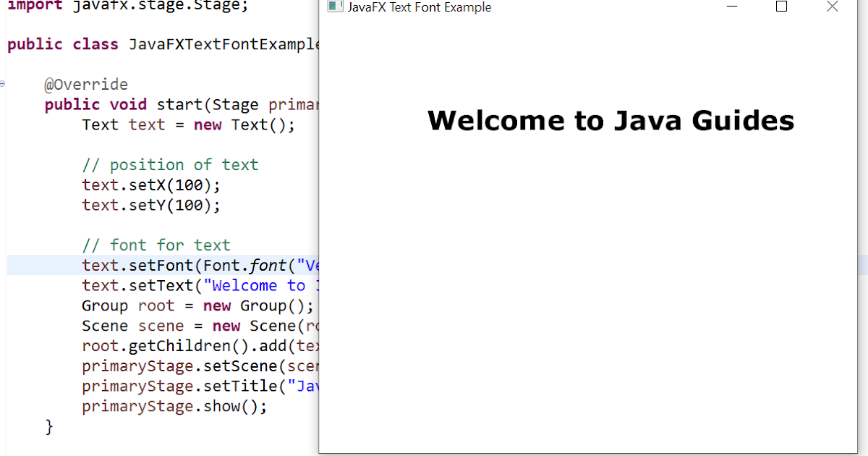Viewport: 868px width, 456px height.
Task: Select the highlighted text.setFont code line
Action: (195, 265)
